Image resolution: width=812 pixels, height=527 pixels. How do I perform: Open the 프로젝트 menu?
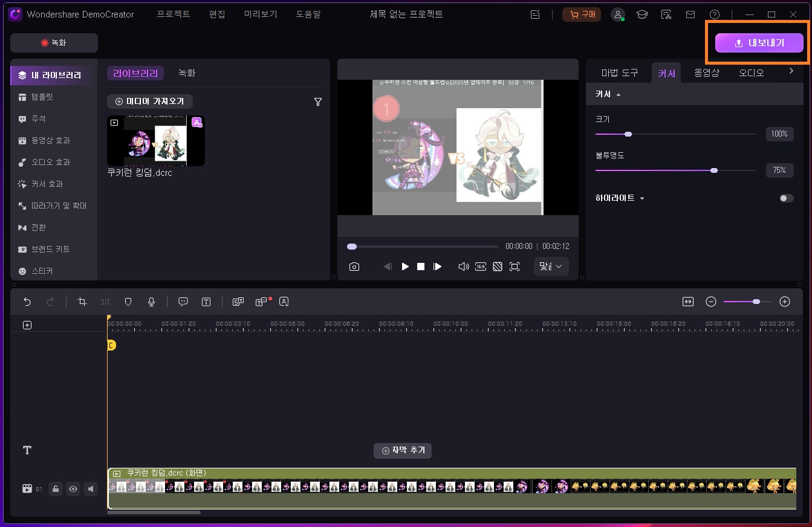pos(174,14)
